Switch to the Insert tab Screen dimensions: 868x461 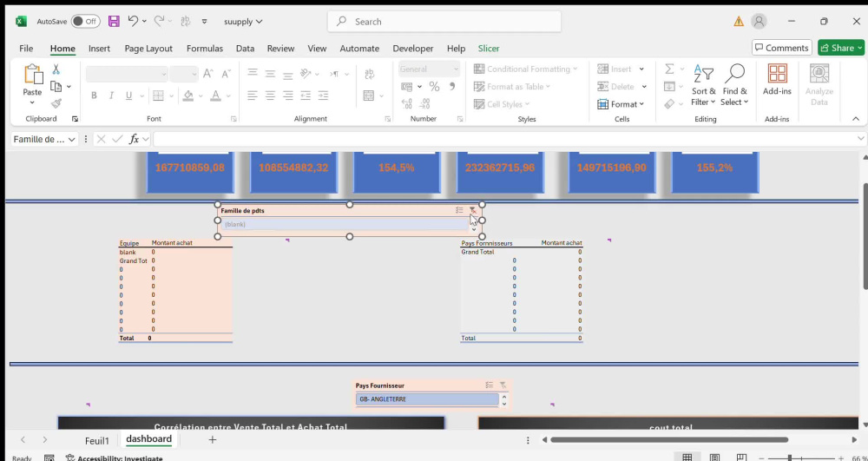pyautogui.click(x=99, y=48)
